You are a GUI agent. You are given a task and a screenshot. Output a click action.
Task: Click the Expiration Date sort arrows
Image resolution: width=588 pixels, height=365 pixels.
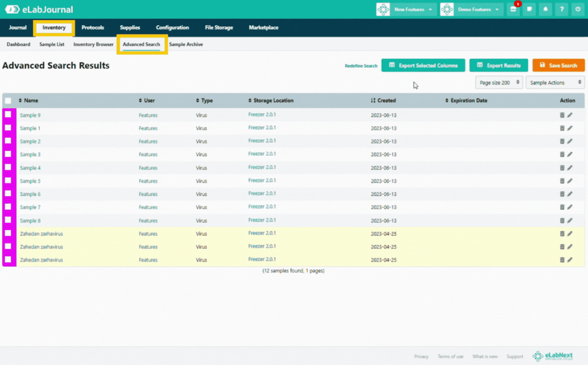(x=447, y=100)
